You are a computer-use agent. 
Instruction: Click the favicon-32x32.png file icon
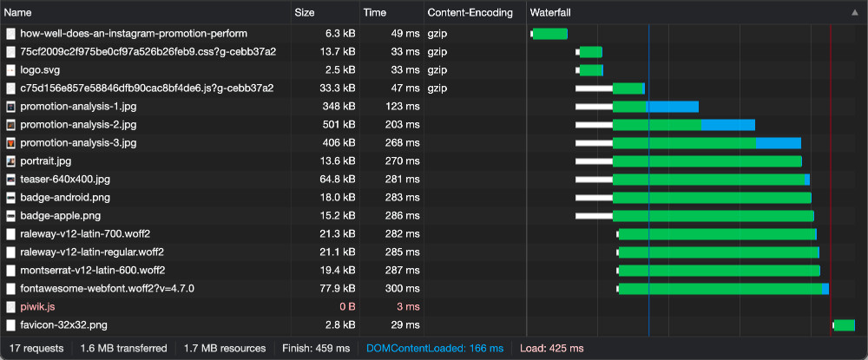[10, 325]
